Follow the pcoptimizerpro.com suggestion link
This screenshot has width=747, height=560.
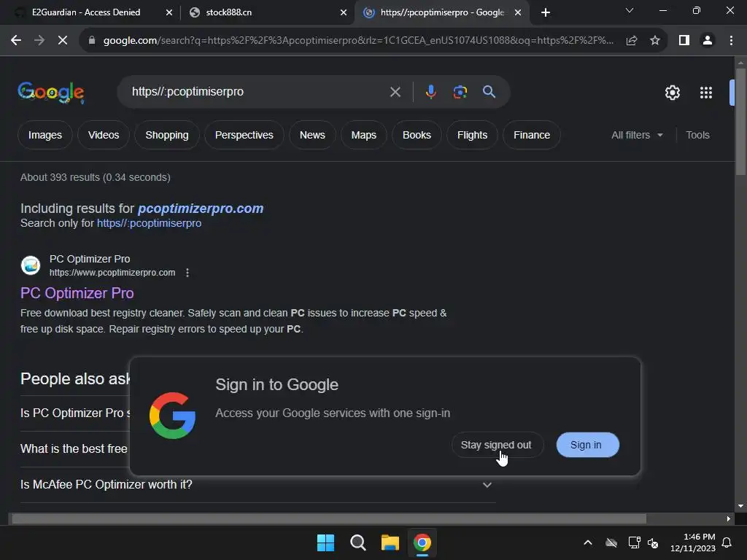coord(201,209)
